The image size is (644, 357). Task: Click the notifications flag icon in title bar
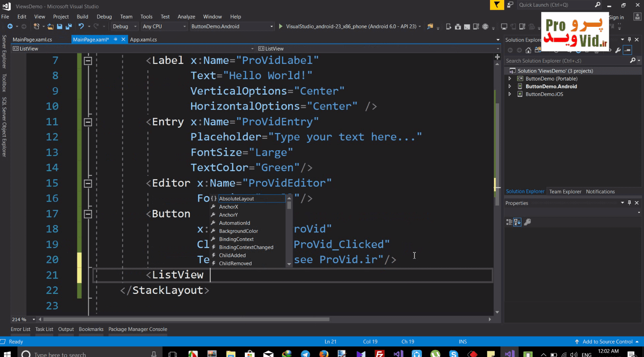coord(497,5)
